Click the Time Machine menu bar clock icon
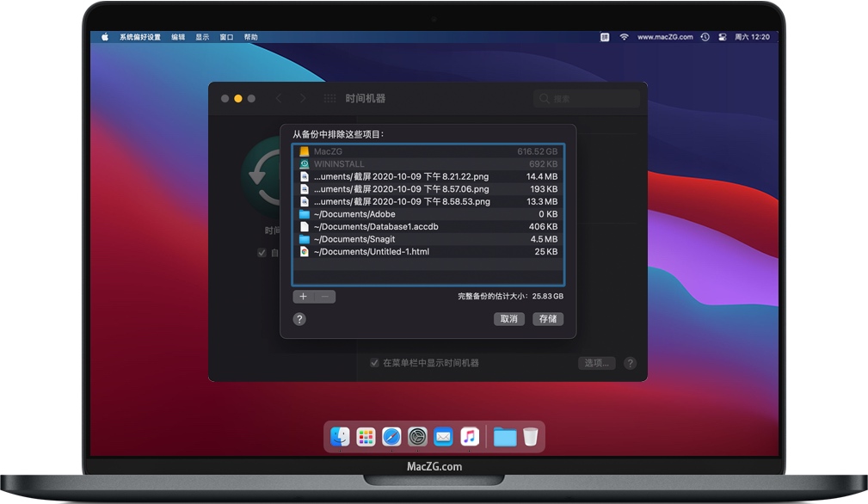 click(705, 37)
